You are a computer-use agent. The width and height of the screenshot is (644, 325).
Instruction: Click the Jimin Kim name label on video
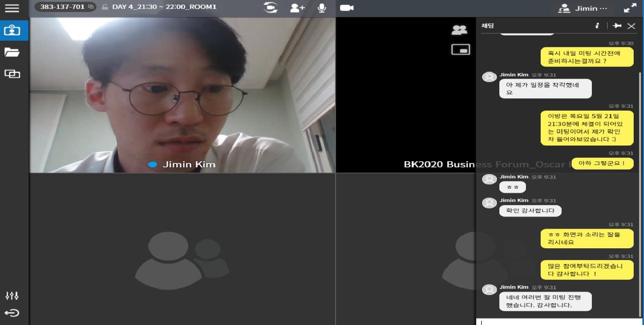pos(189,164)
